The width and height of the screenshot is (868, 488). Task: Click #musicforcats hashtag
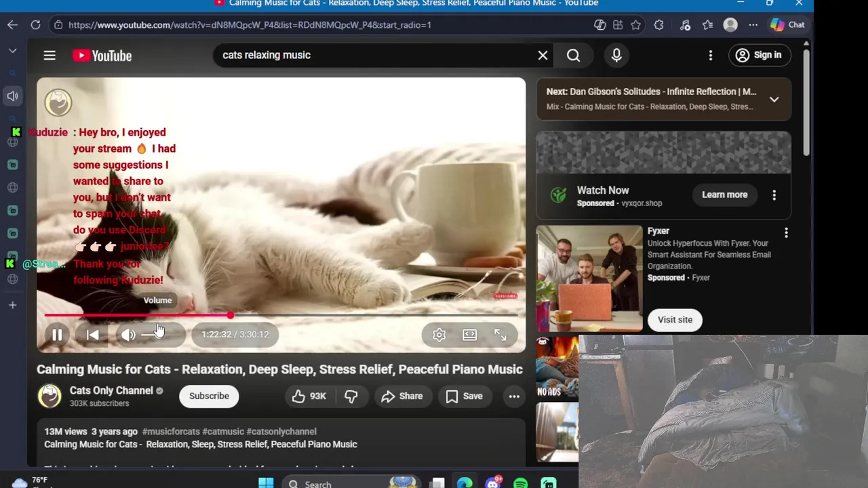pyautogui.click(x=171, y=432)
